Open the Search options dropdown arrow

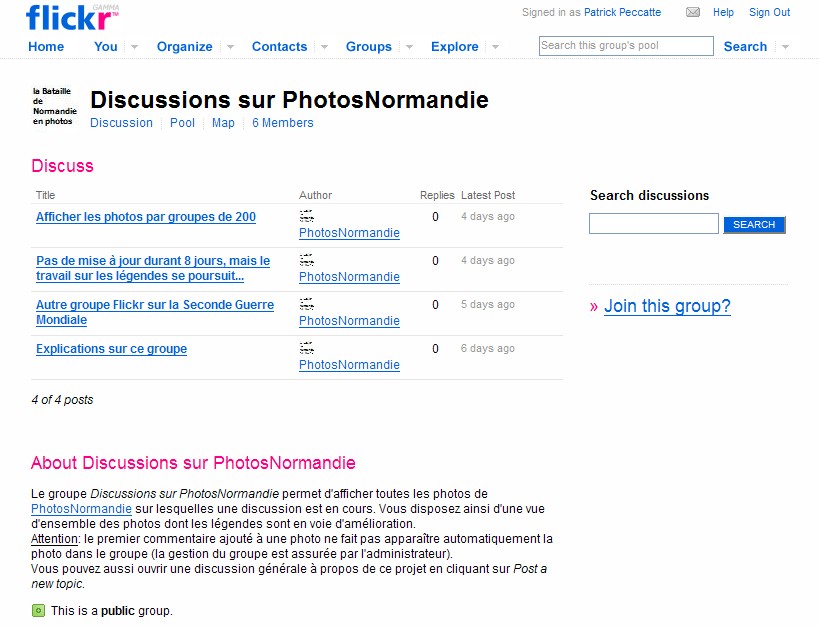(x=785, y=47)
